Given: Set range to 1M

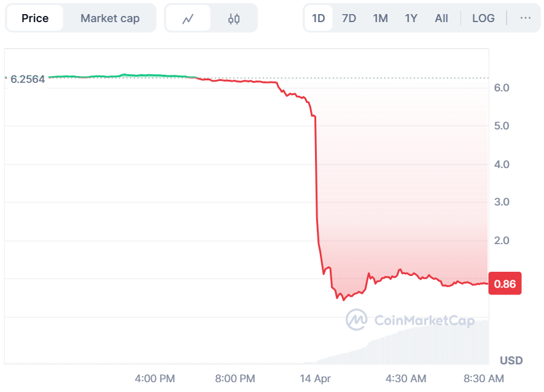Looking at the screenshot, I should tap(380, 18).
